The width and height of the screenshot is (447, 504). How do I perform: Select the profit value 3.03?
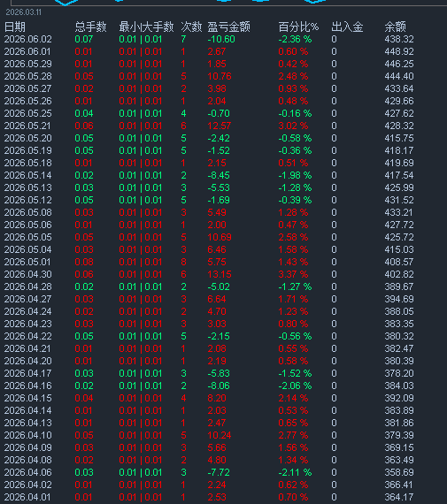coord(217,324)
